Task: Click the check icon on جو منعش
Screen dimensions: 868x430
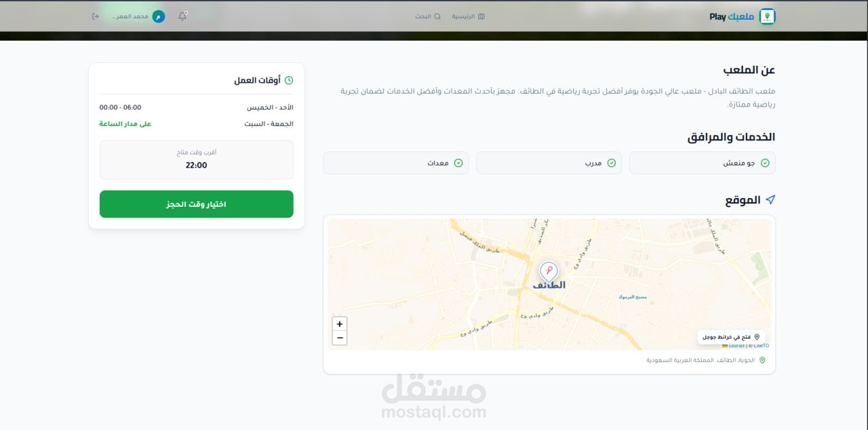Action: click(x=765, y=163)
